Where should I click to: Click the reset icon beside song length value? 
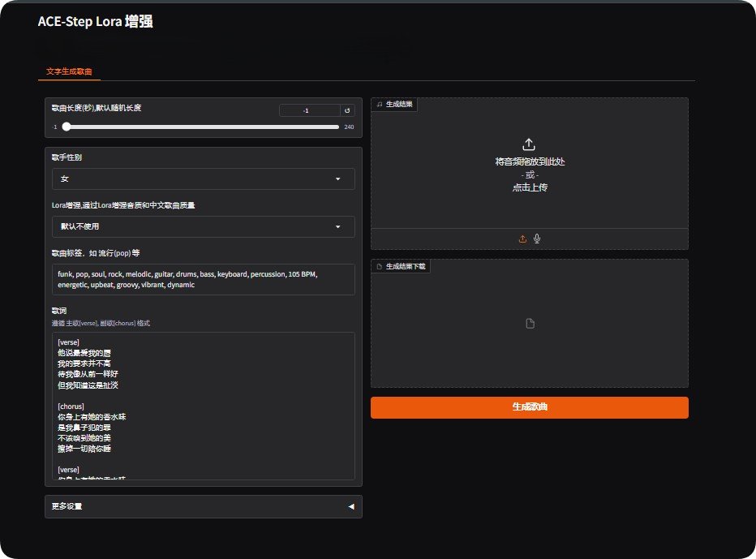point(347,110)
